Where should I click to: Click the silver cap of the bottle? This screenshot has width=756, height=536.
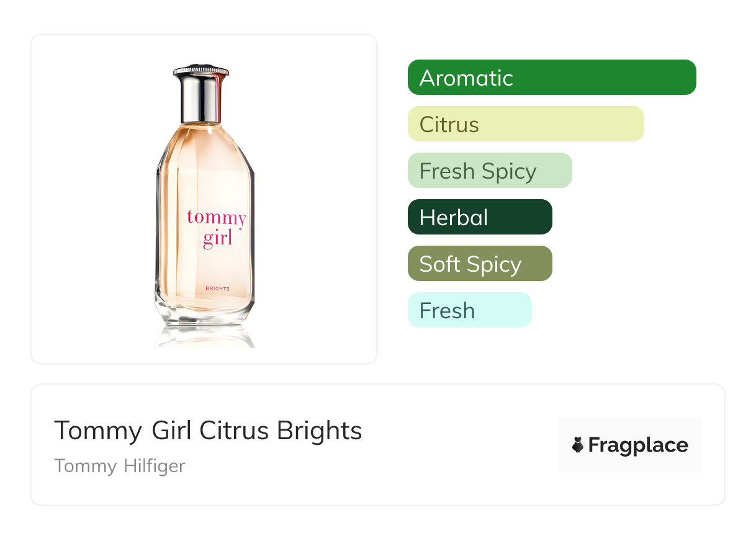pyautogui.click(x=201, y=93)
